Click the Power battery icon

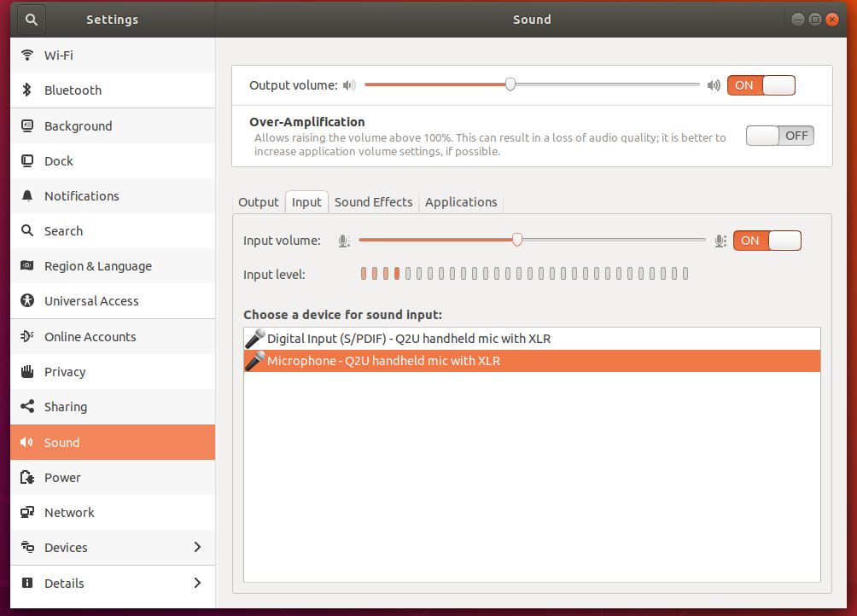[27, 478]
